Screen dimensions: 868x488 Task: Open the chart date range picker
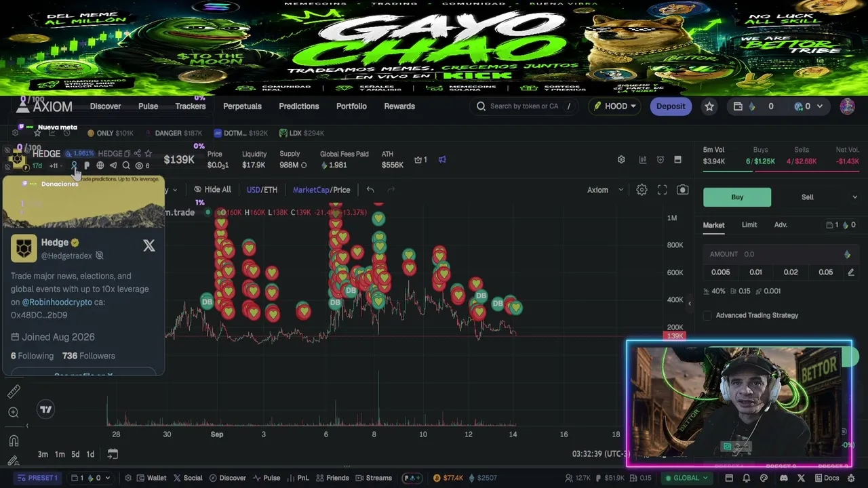113,454
